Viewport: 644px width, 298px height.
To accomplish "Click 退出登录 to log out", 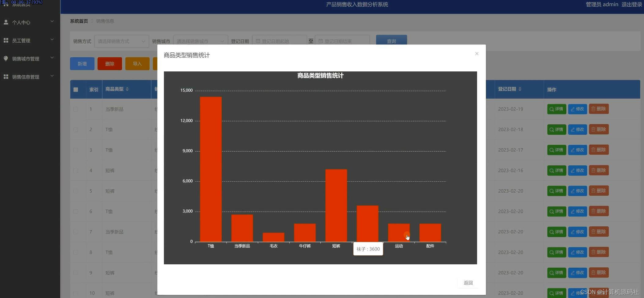I will click(632, 4).
